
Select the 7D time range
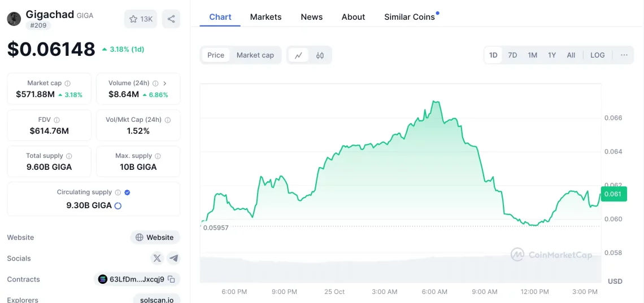[512, 55]
